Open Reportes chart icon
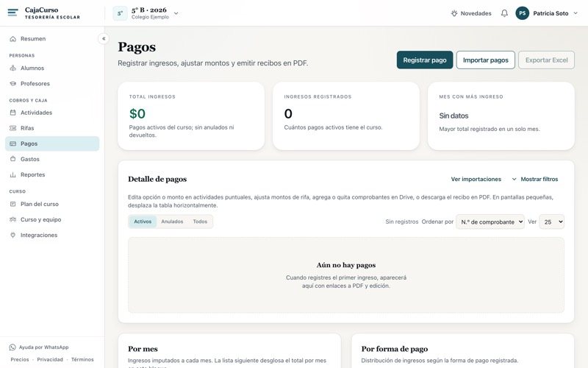This screenshot has height=368, width=588. coord(12,174)
